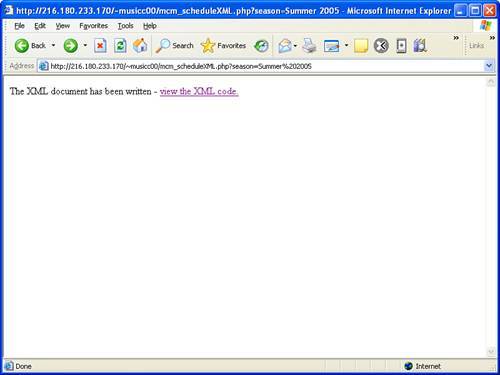Open the Search toolbar button

175,46
